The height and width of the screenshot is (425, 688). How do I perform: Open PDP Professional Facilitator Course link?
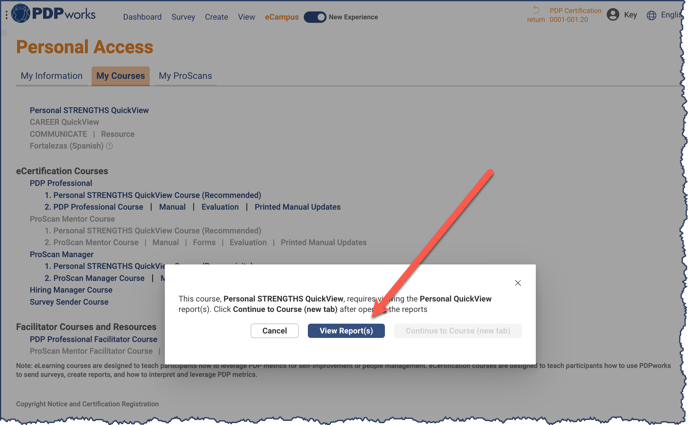[93, 339]
